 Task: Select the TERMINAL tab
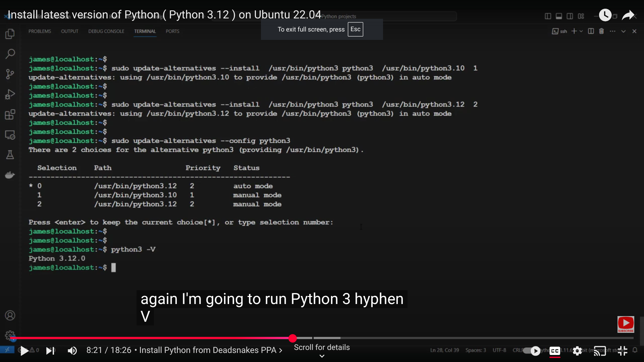[x=145, y=31]
